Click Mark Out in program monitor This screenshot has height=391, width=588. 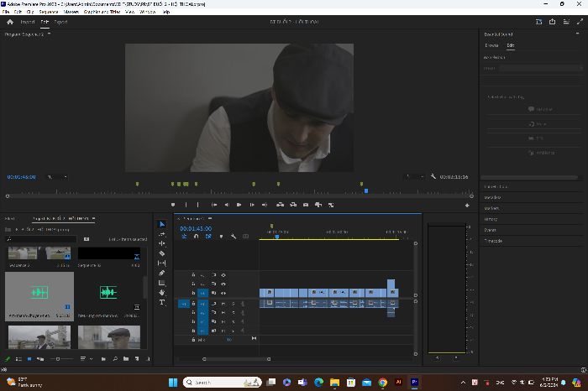click(197, 205)
